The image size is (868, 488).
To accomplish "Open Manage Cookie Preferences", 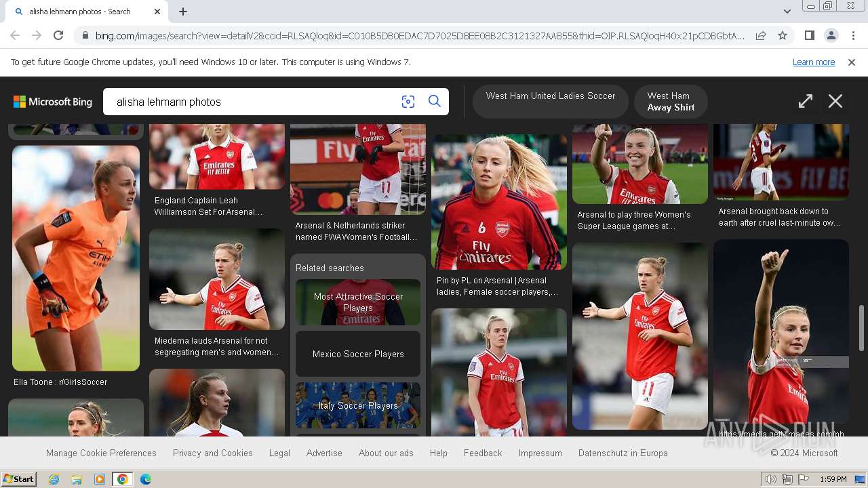I will click(x=101, y=453).
